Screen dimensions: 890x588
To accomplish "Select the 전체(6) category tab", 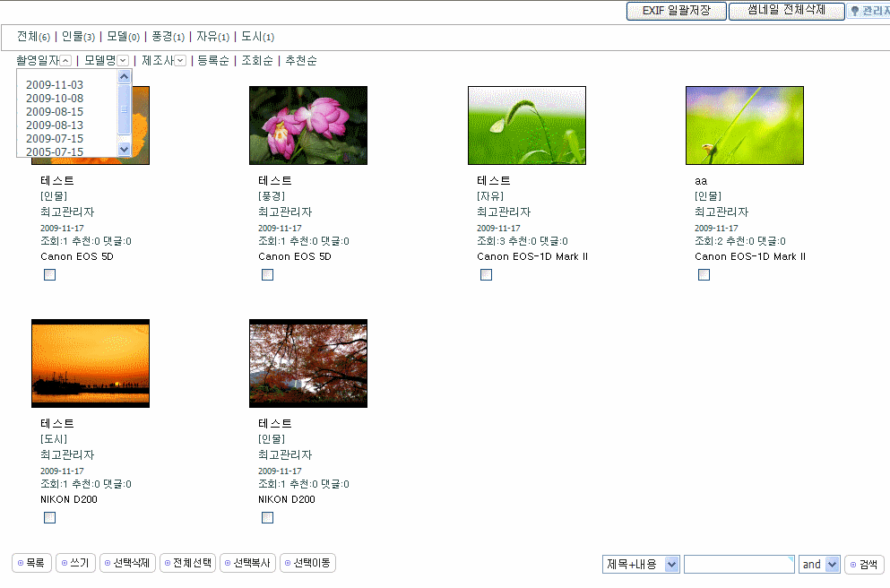I will (33, 37).
